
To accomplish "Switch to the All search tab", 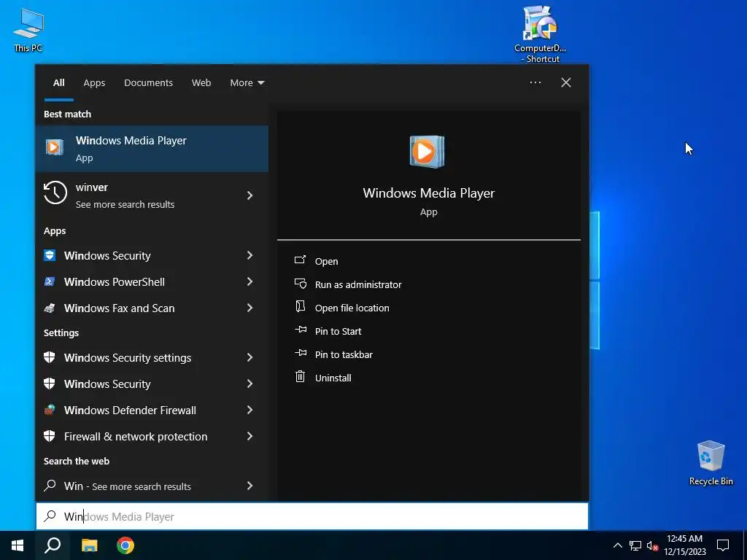I will click(x=58, y=82).
